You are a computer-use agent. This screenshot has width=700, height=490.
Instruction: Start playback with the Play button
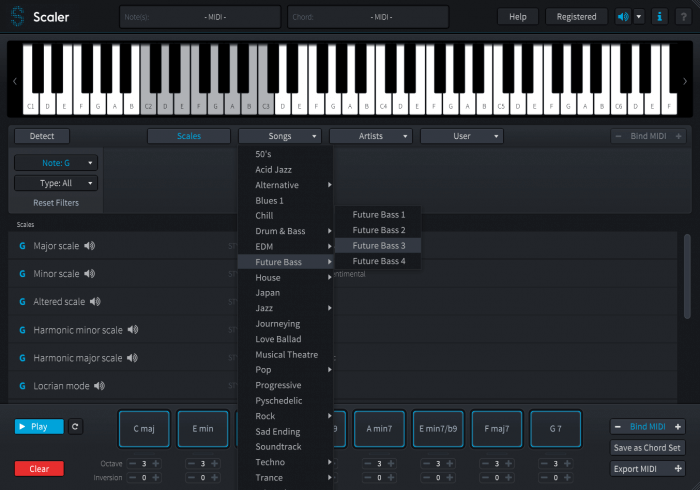click(39, 426)
